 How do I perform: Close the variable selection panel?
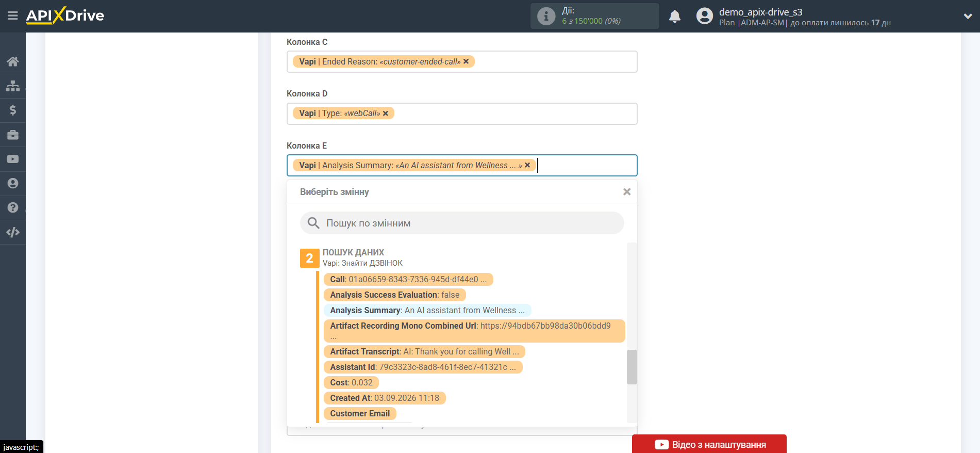pyautogui.click(x=627, y=192)
